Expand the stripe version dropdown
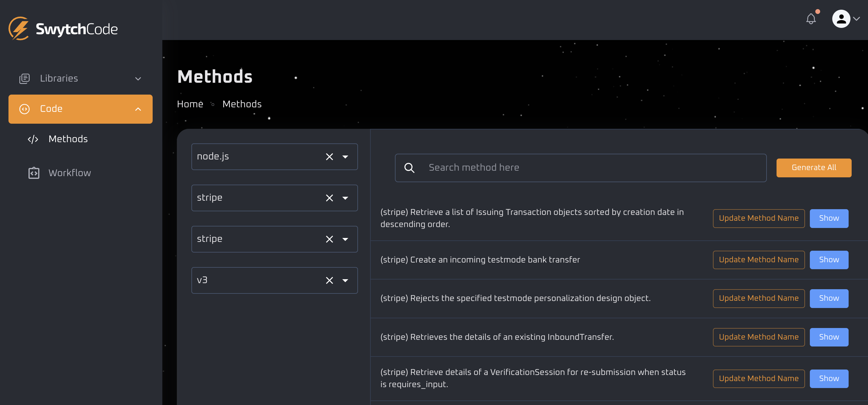 [x=346, y=280]
